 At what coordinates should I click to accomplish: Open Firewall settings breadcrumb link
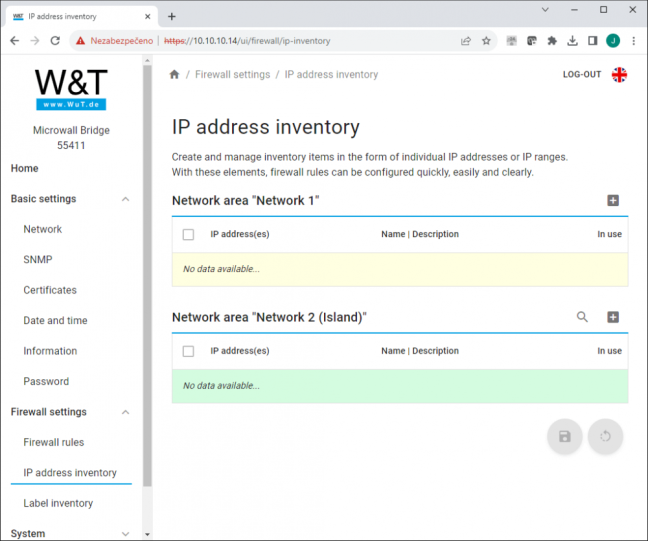click(x=232, y=74)
